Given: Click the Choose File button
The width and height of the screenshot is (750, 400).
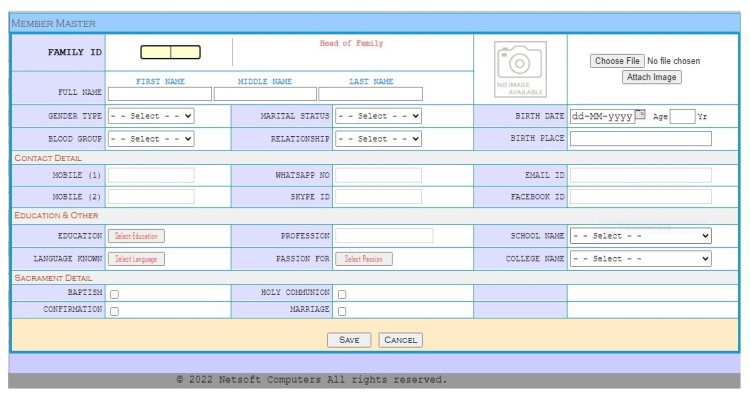Looking at the screenshot, I should tap(616, 61).
